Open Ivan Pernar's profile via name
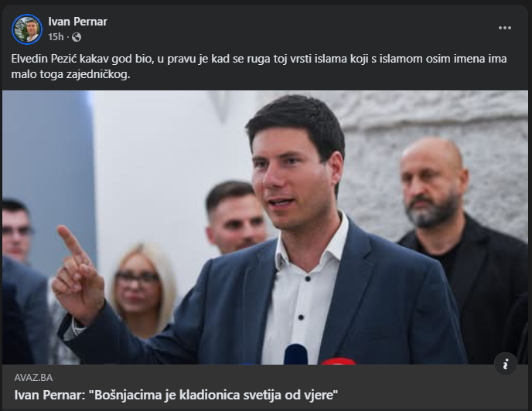 click(77, 22)
